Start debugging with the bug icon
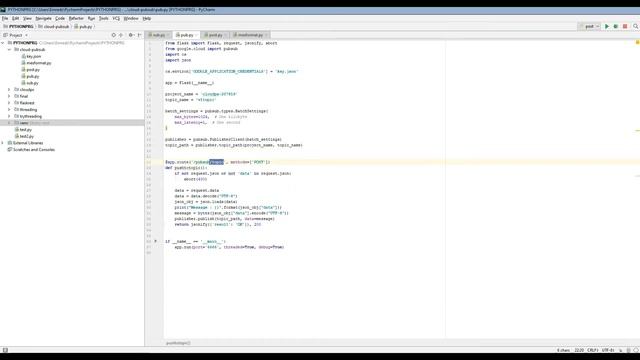Image resolution: width=640 pixels, height=360 pixels. [x=616, y=27]
